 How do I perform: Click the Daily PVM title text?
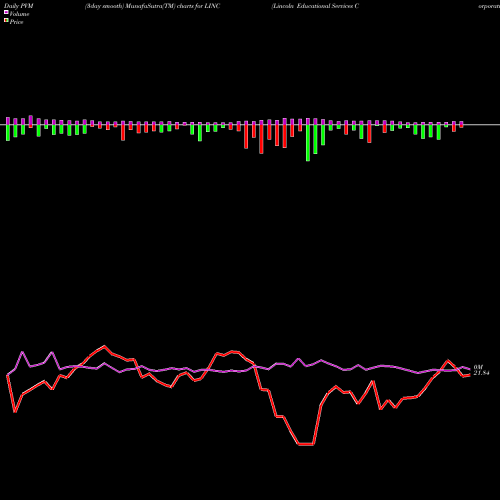(19, 6)
